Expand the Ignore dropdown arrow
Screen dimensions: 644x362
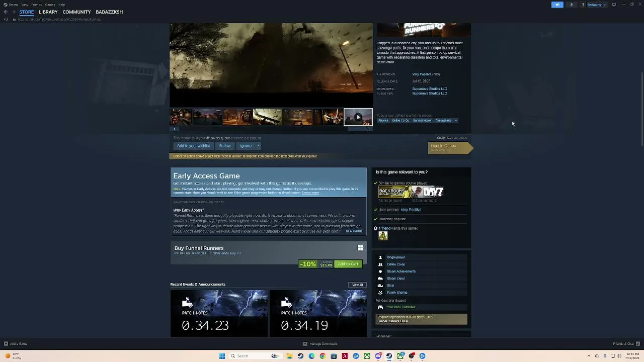point(259,146)
